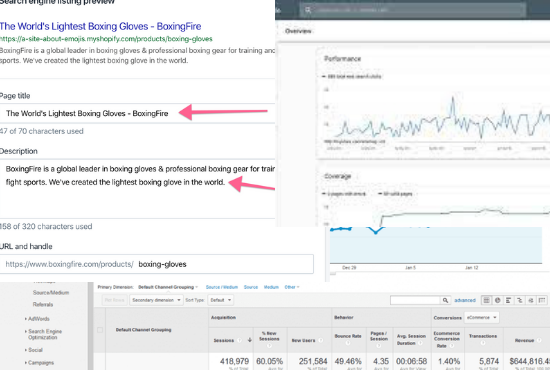Switch to data table view icon
This screenshot has height=370, width=550.
click(487, 300)
